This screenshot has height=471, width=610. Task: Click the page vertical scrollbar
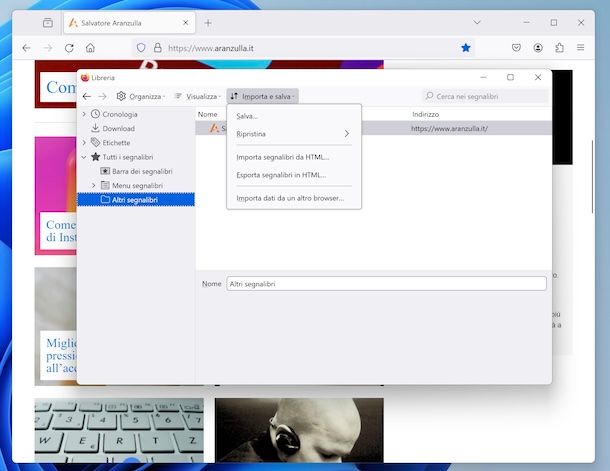[592, 177]
